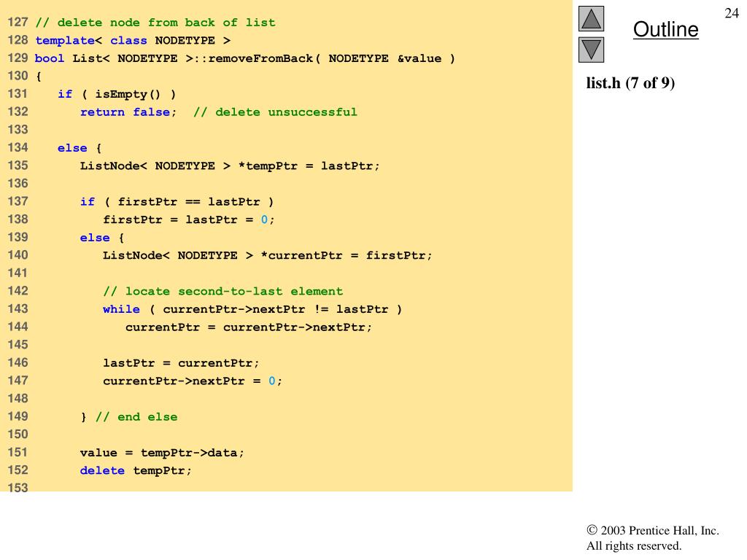Click comment 'delete node from back of list'
Screen dimensions: 747x560
[156, 23]
